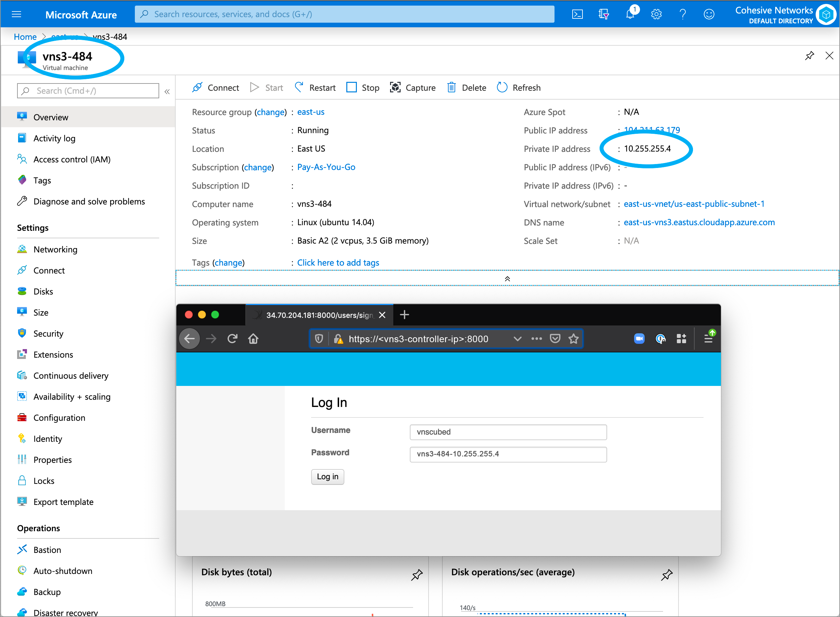840x617 pixels.
Task: Click the Username field
Action: click(x=508, y=432)
